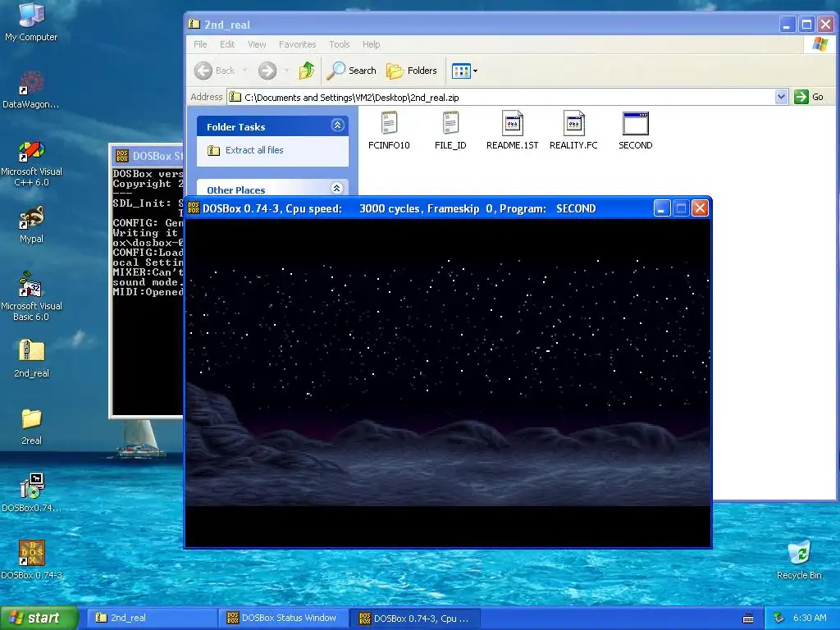
Task: Click the keyboard icon in system tray
Action: point(748,619)
